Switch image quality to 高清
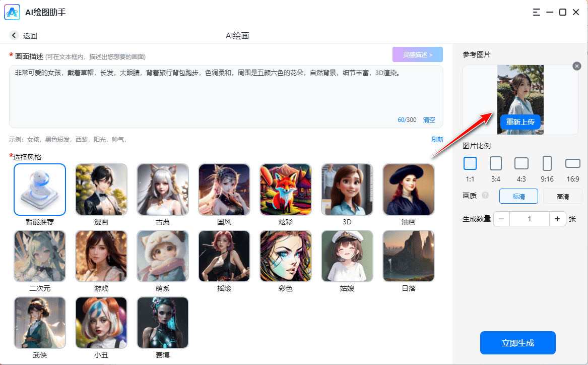Screen dimensions: 588x365 (x=562, y=196)
